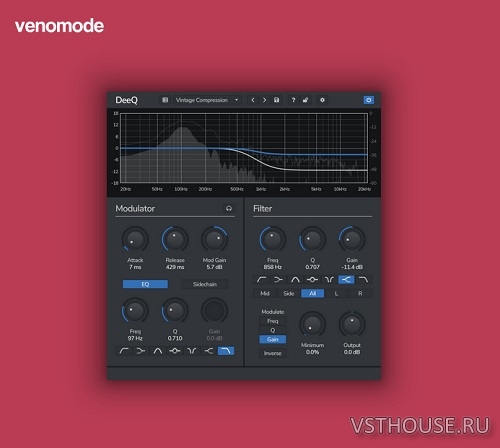This screenshot has height=448, width=500.
Task: Switch filter channel to All
Action: pyautogui.click(x=313, y=293)
